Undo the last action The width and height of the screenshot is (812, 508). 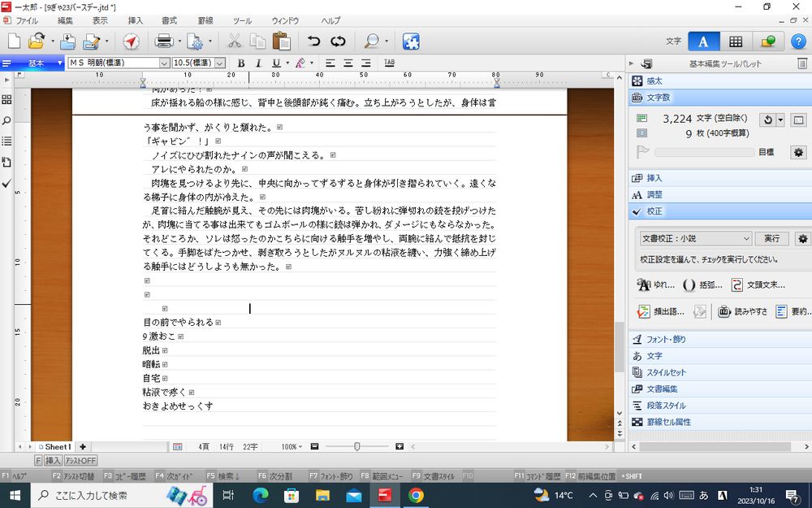pos(313,41)
